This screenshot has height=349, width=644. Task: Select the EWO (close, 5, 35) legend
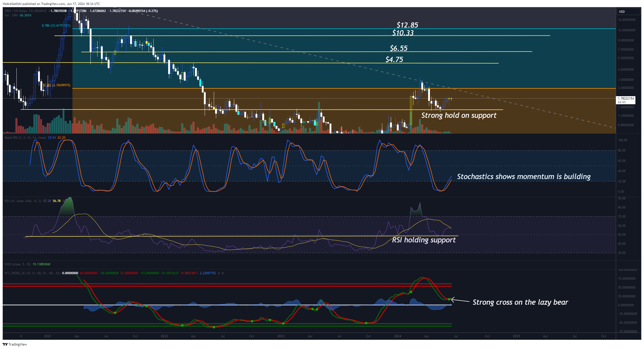[17, 264]
